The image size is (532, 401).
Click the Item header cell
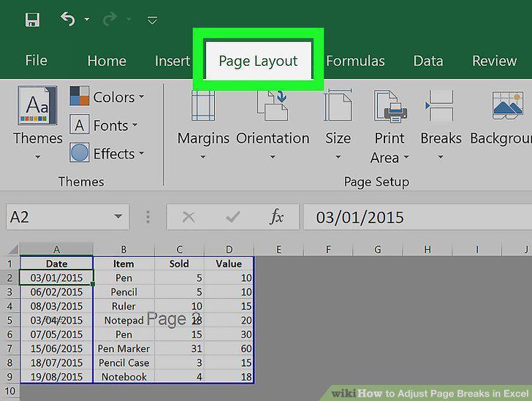[x=123, y=264]
